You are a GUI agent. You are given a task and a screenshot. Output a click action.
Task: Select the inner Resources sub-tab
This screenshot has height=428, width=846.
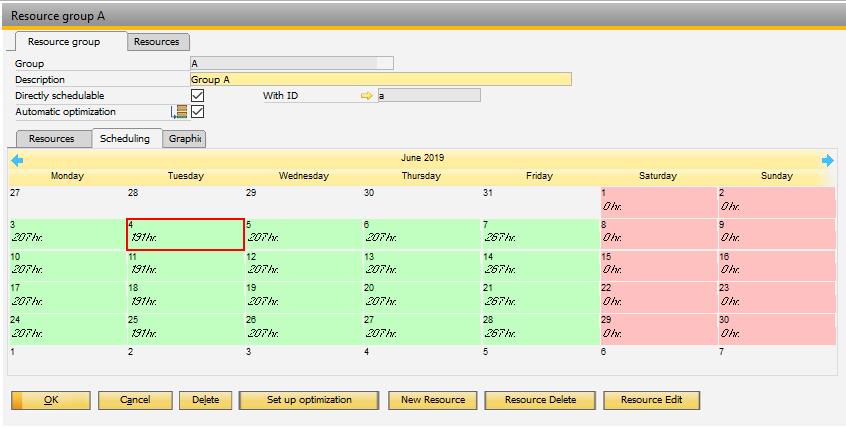pos(52,139)
